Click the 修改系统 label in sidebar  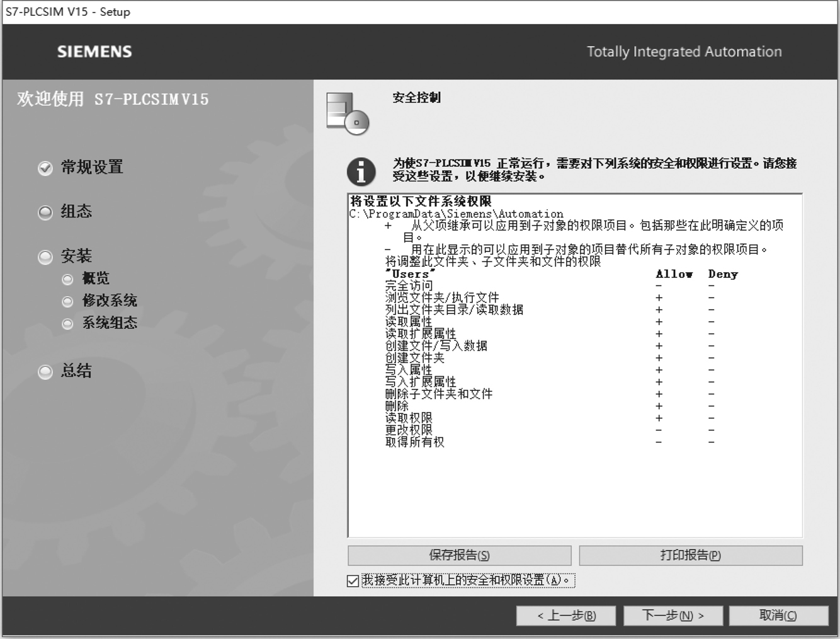[x=110, y=301]
